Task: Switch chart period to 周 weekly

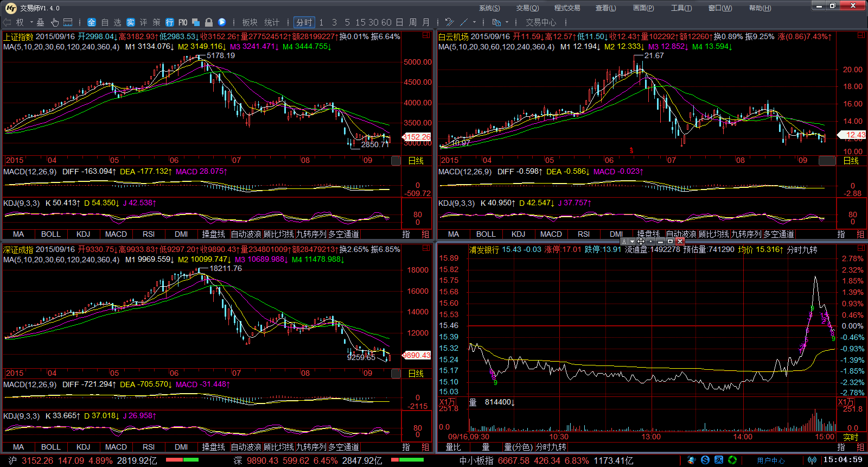Action: (x=413, y=22)
